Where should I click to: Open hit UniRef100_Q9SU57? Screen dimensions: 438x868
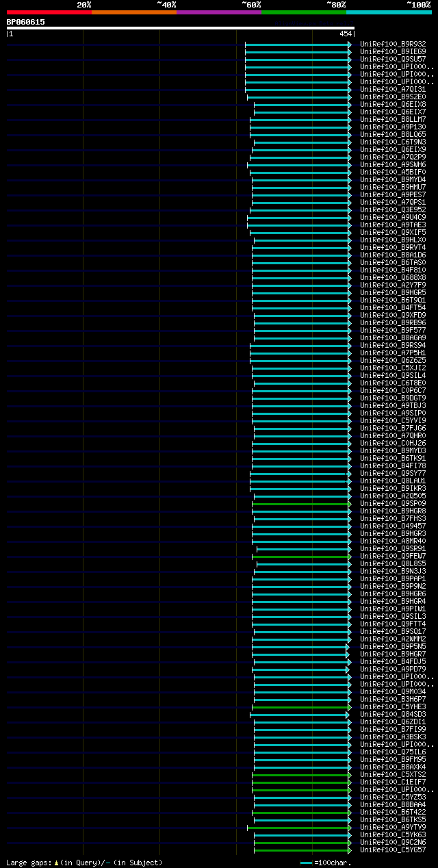coord(393,59)
